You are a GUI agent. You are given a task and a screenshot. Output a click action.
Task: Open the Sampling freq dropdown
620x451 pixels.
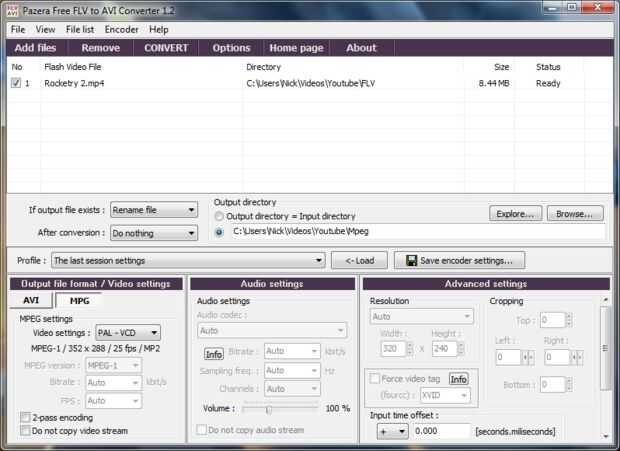[292, 370]
